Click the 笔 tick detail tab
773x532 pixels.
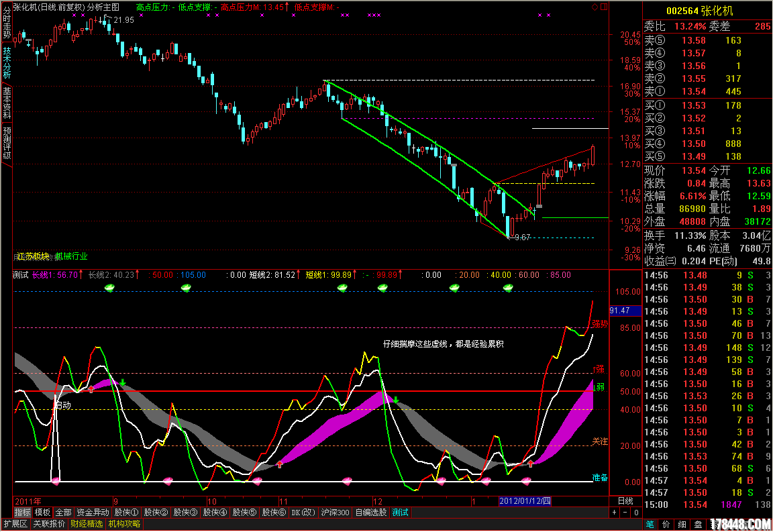[x=650, y=523]
